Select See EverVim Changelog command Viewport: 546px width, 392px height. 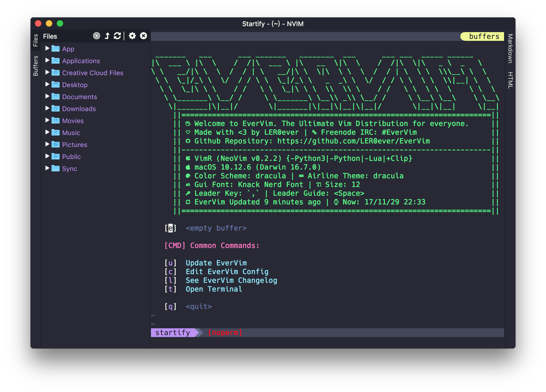click(231, 280)
